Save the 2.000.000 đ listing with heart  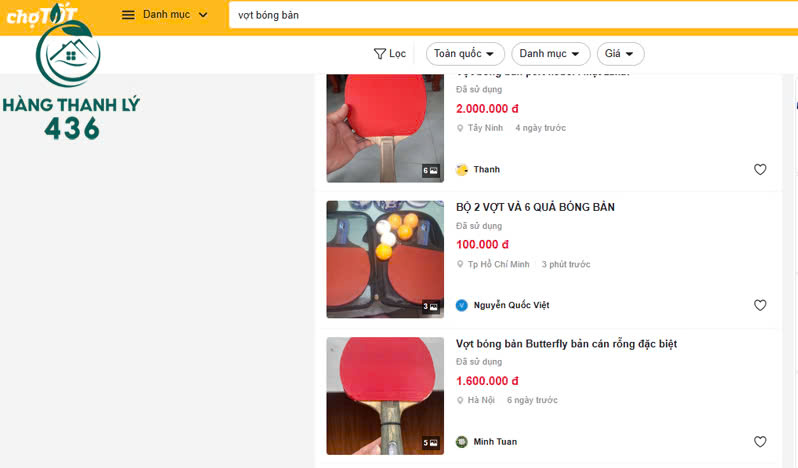point(760,169)
